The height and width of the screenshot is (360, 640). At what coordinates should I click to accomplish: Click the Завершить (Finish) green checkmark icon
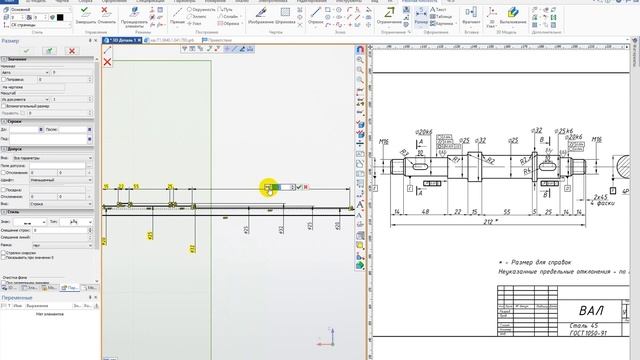[85, 11]
